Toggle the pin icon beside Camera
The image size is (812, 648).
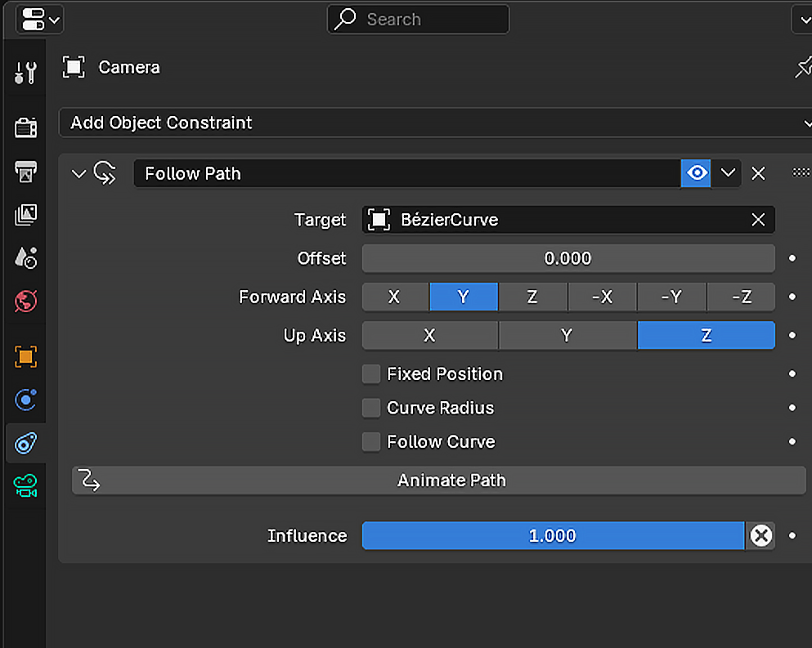coord(803,67)
